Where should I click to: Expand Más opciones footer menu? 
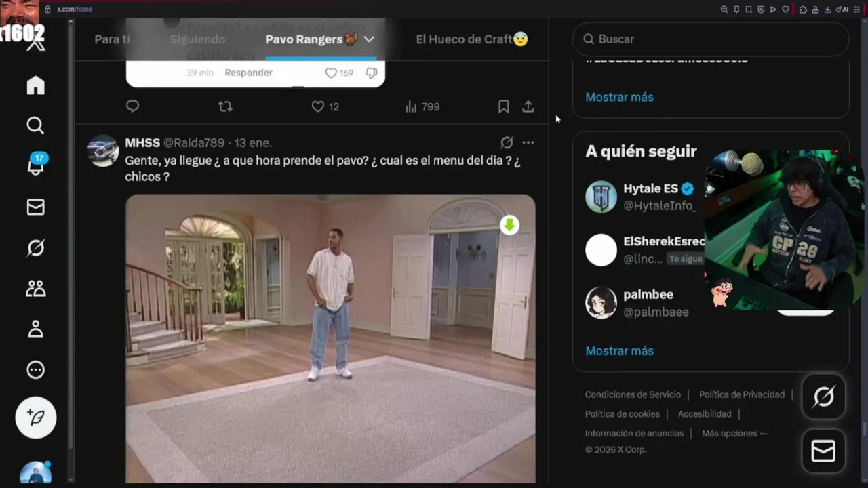[x=734, y=434]
